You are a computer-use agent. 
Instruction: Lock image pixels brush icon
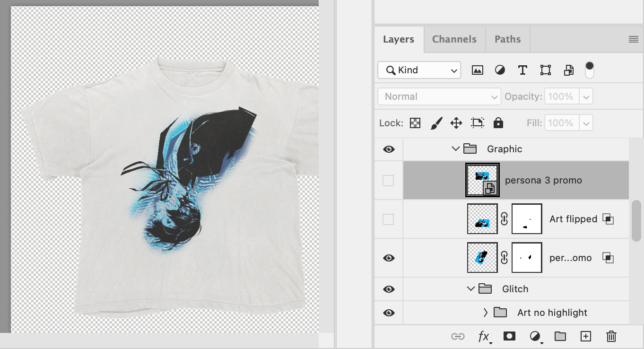(436, 123)
